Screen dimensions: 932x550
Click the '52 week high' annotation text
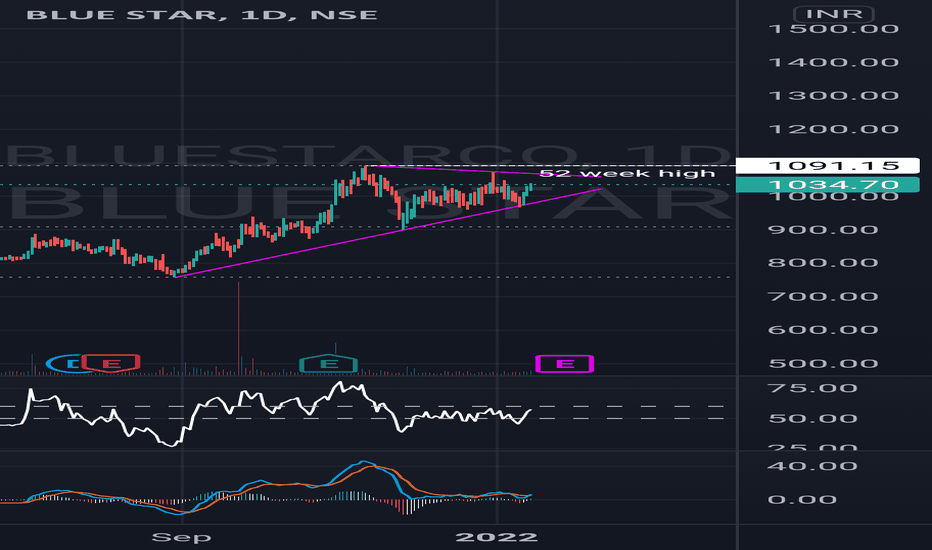(627, 173)
